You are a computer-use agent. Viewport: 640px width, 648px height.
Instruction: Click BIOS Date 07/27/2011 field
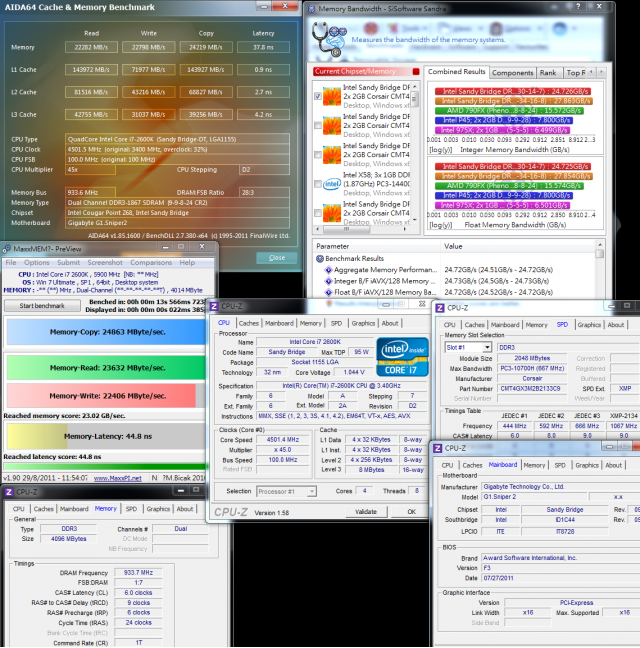559,578
